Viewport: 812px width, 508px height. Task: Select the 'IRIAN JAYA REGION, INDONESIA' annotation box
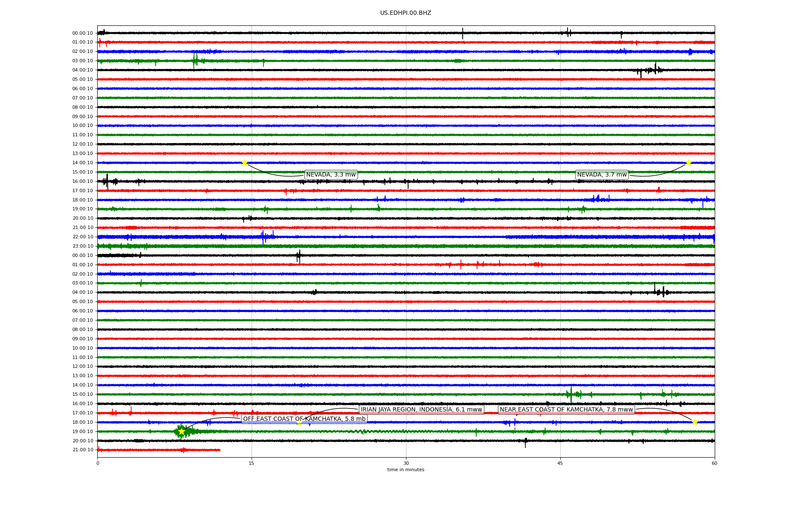click(x=421, y=409)
